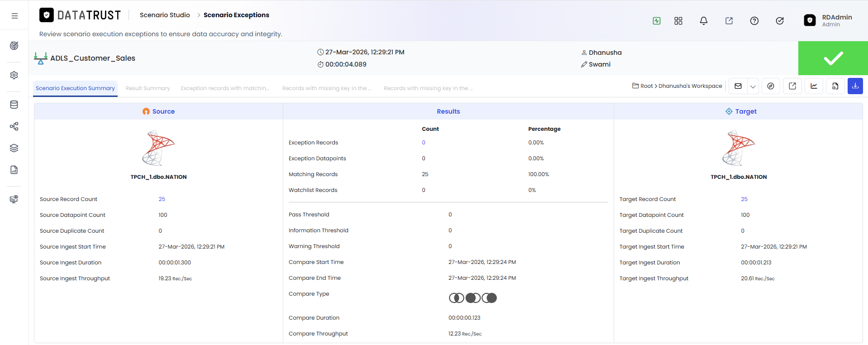Click the Results panel header
Screen dimensions: 868x345
click(x=448, y=111)
